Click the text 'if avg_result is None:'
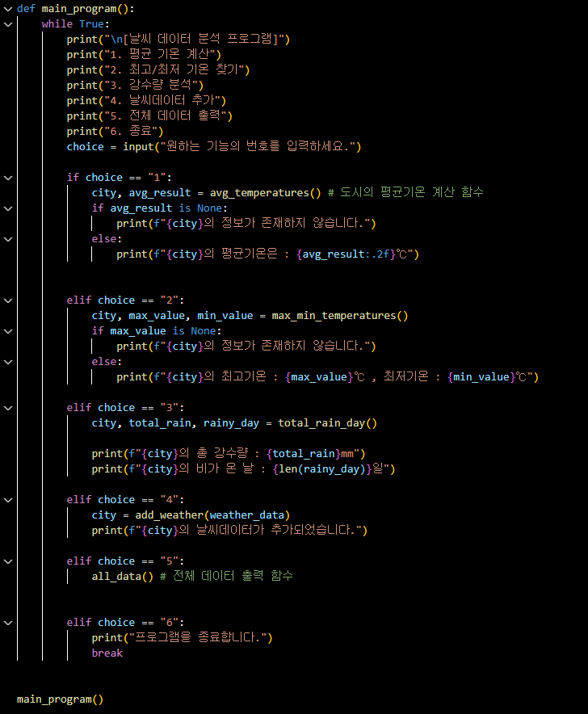588x714 pixels. (159, 208)
